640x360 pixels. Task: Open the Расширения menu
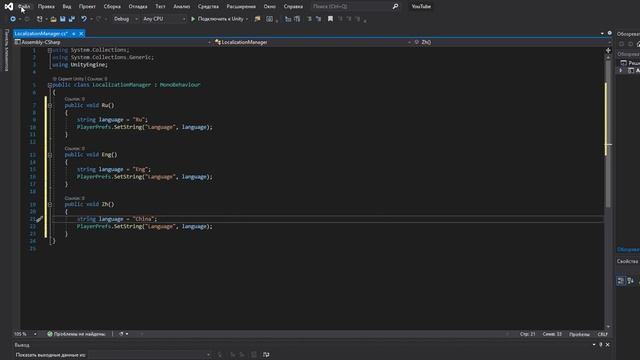click(x=241, y=7)
